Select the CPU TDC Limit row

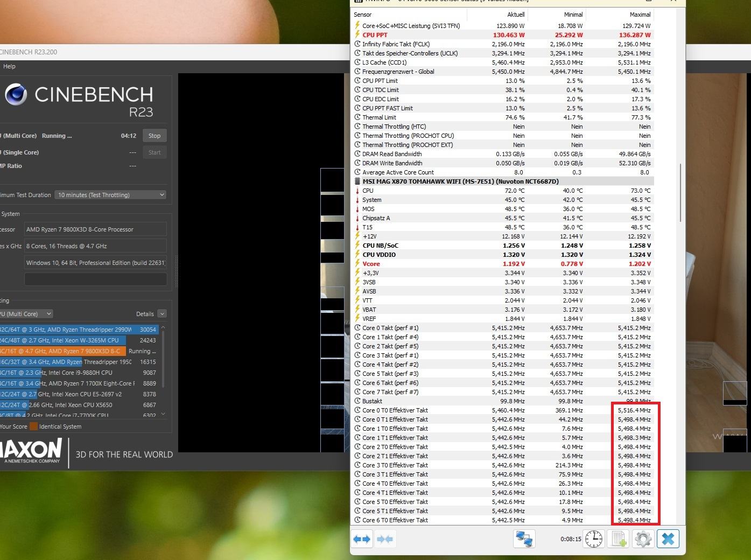pos(503,90)
